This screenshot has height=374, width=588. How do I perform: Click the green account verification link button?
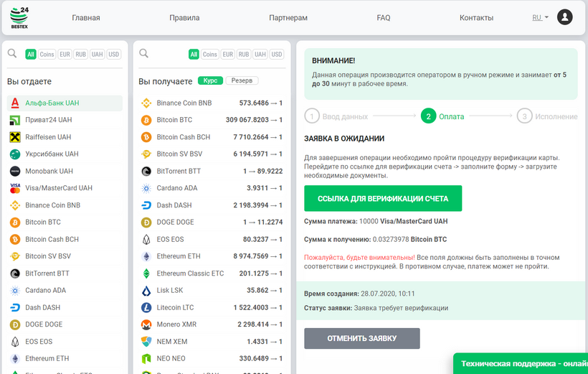tap(383, 198)
